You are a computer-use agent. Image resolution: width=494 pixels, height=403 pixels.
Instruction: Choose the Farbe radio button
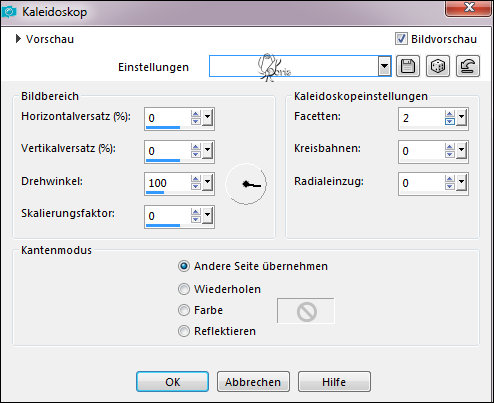(x=184, y=310)
